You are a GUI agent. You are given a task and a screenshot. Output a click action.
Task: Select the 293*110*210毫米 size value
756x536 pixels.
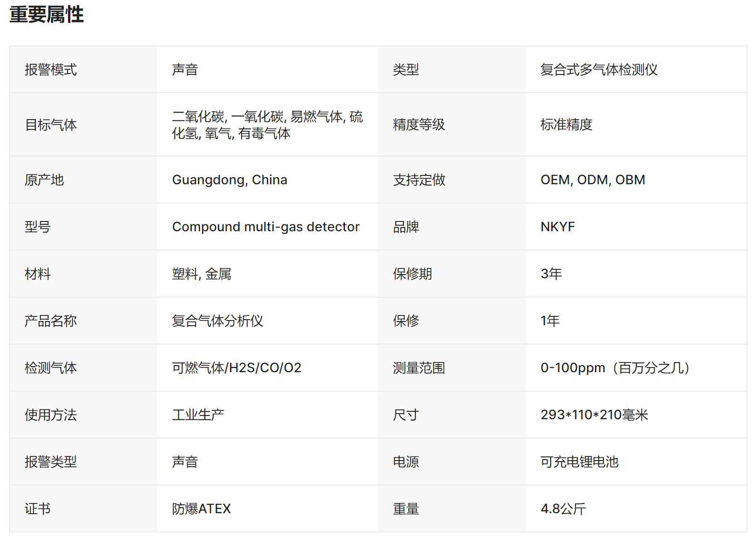coord(594,415)
